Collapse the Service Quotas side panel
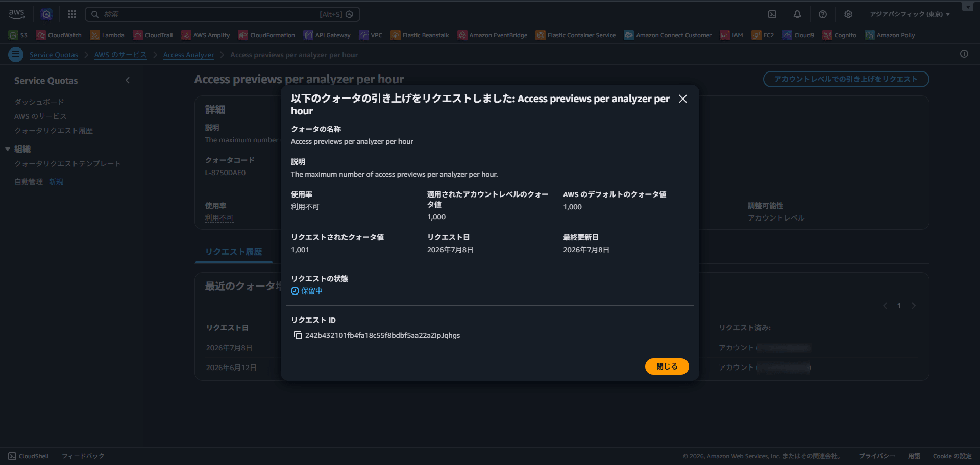 128,80
